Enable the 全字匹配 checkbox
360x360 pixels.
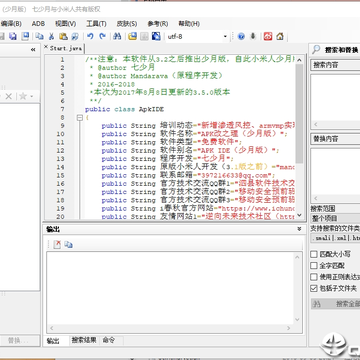314,266
